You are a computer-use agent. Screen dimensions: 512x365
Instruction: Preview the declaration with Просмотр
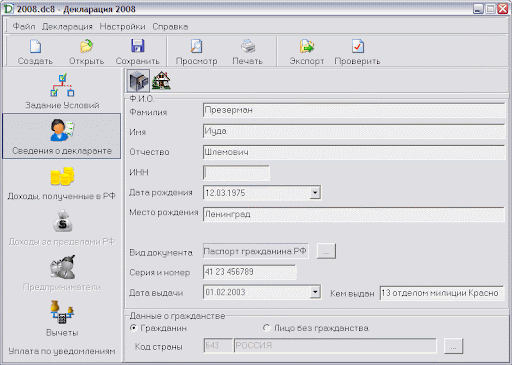pos(196,52)
